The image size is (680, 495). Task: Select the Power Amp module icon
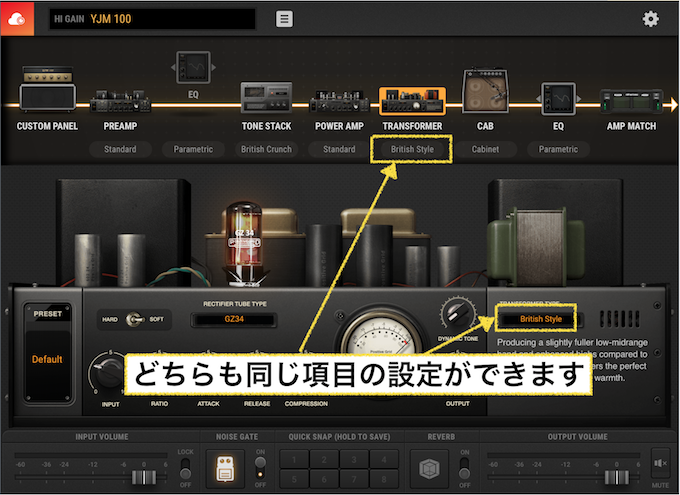point(339,102)
